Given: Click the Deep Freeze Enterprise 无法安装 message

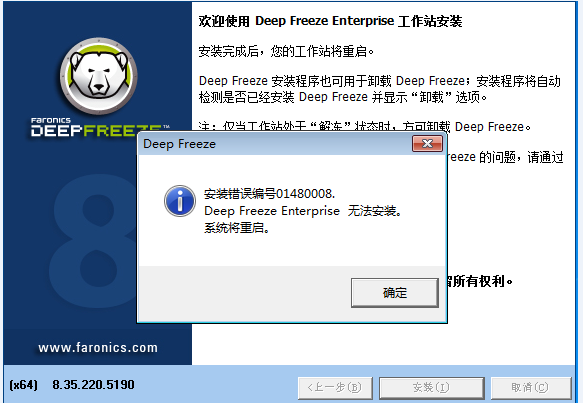Looking at the screenshot, I should (x=303, y=211).
